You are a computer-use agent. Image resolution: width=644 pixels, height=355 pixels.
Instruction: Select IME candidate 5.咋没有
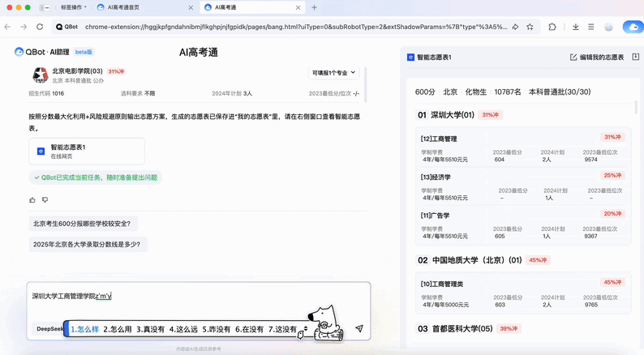click(x=216, y=329)
